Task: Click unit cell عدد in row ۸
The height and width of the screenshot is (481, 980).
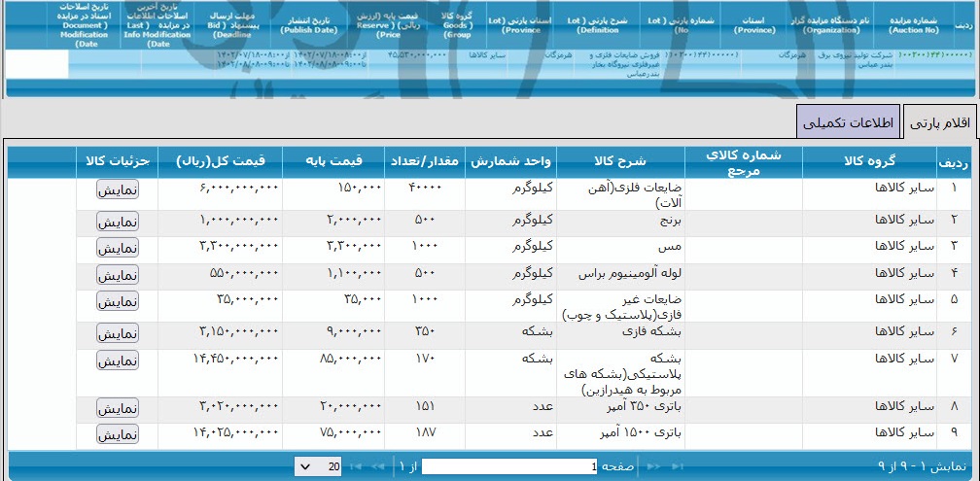Action: click(510, 409)
